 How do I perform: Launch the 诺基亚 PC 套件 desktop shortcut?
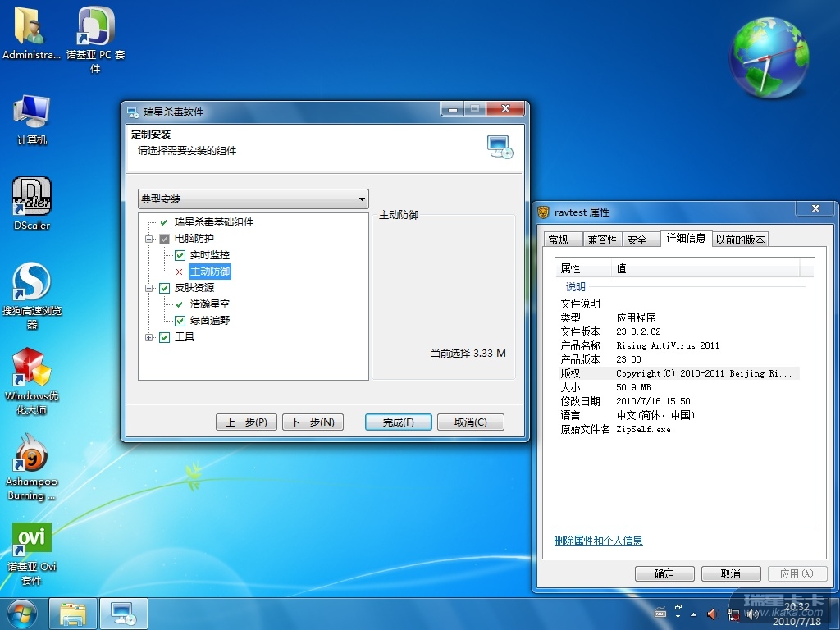point(95,39)
